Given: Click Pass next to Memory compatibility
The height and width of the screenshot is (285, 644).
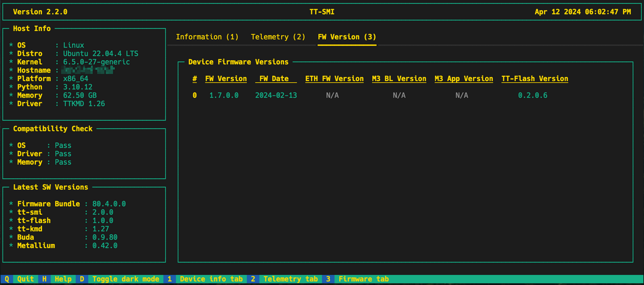Looking at the screenshot, I should (x=63, y=162).
